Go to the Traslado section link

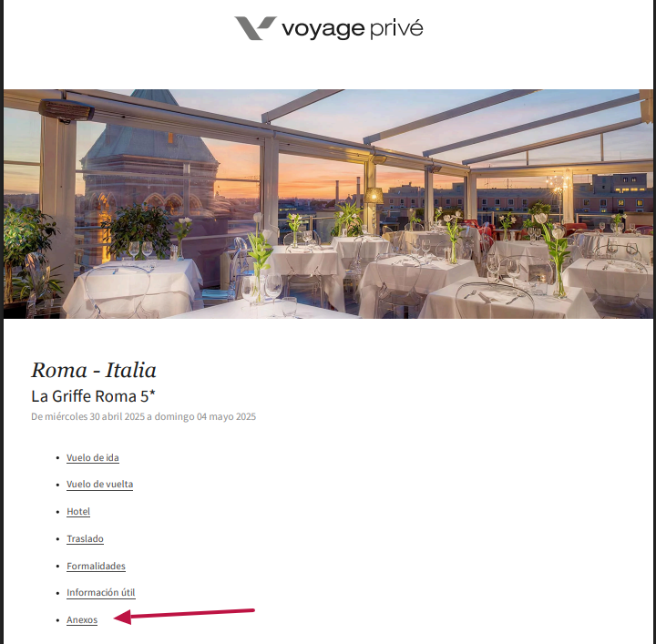(x=85, y=538)
